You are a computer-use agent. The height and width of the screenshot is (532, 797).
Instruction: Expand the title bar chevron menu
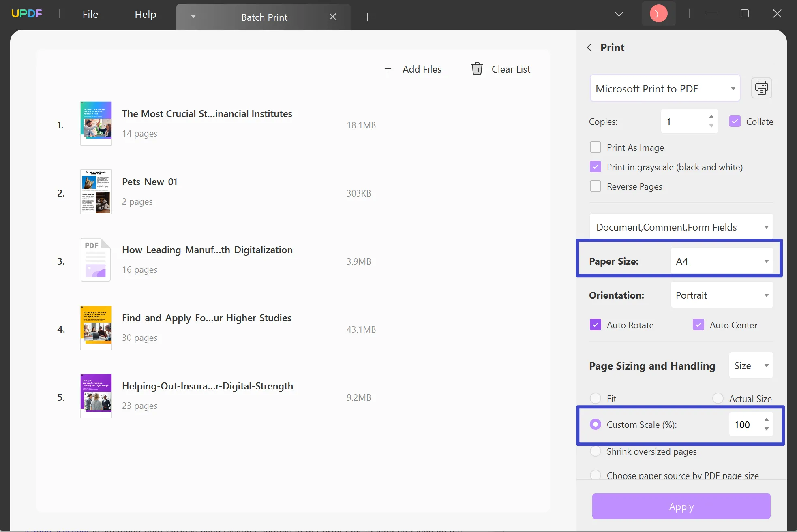619,14
